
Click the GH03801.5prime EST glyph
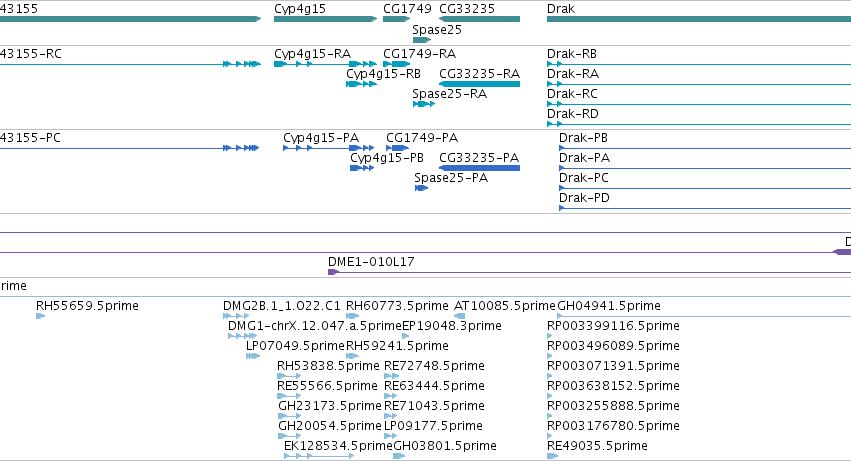coord(399,457)
